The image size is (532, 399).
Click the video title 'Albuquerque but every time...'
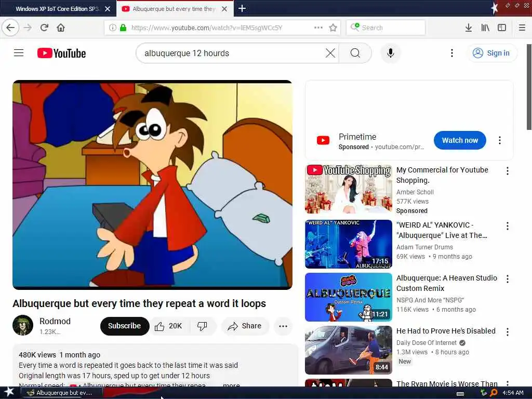coord(139,303)
